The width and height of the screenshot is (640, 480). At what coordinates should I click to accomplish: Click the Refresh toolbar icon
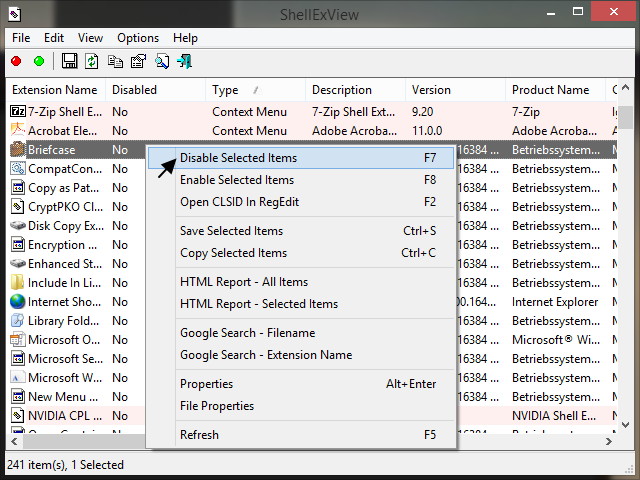click(92, 61)
